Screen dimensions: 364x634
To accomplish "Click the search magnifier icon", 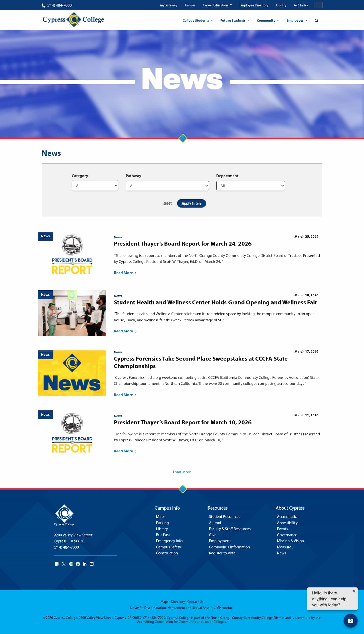I will tap(316, 21).
